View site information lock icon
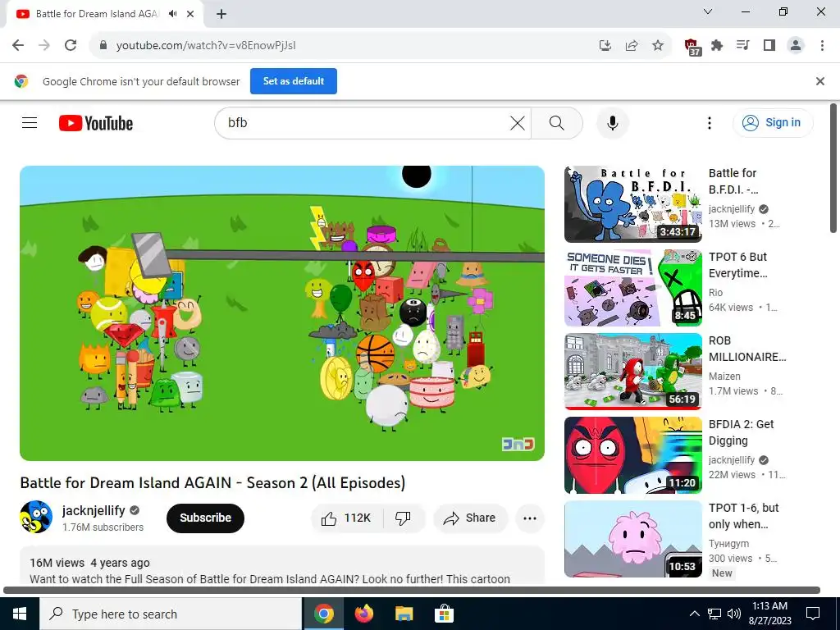This screenshot has height=630, width=840. (x=103, y=46)
